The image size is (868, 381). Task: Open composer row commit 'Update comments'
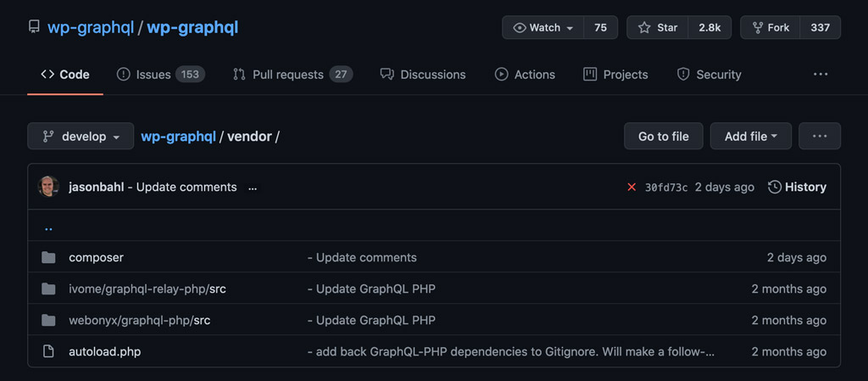362,257
